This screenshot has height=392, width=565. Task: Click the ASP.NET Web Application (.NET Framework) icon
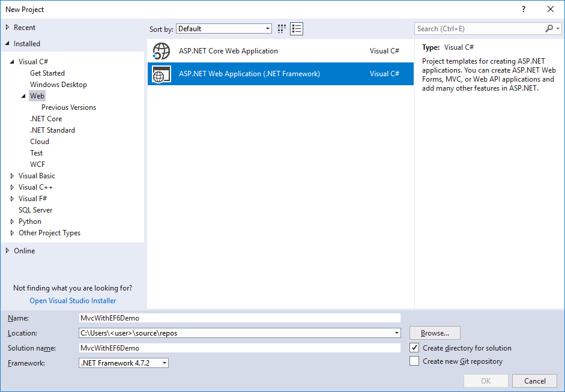click(161, 74)
